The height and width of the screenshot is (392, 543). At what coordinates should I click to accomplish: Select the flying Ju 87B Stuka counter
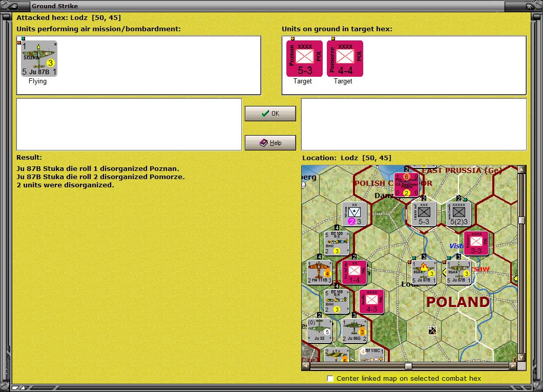pos(39,58)
